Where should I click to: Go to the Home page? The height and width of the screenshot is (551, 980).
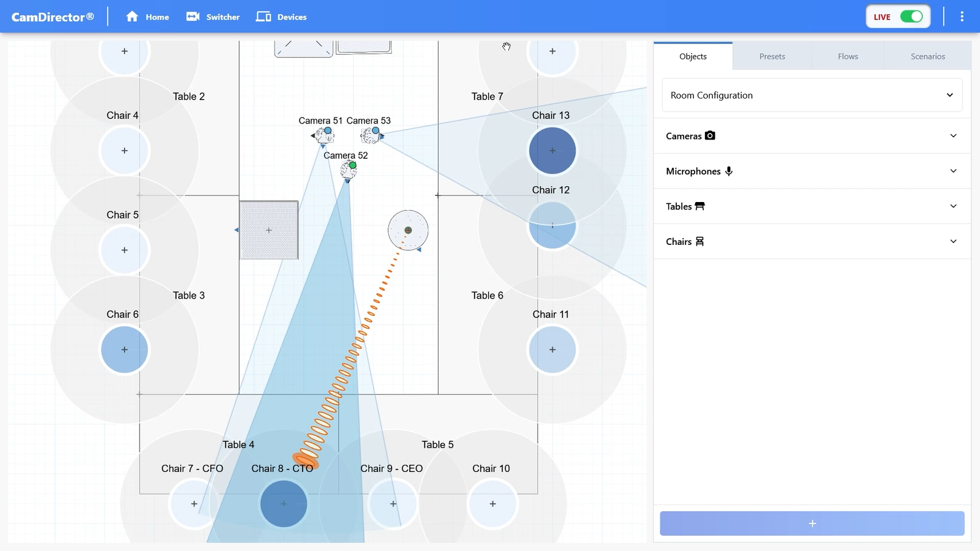[148, 17]
